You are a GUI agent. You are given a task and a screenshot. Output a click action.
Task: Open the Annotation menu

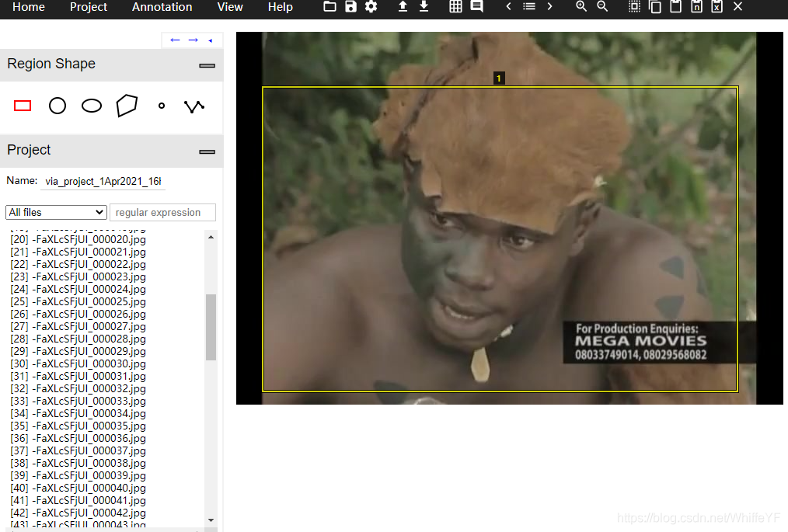point(162,7)
